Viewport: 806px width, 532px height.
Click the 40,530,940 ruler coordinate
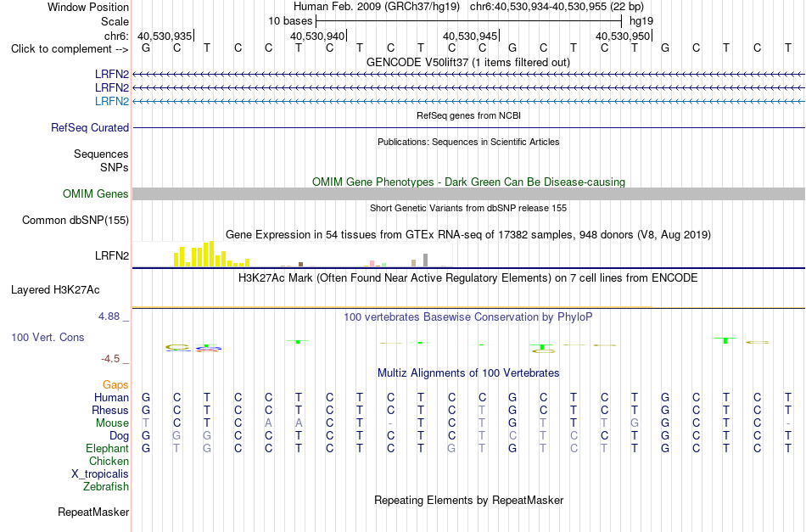317,36
